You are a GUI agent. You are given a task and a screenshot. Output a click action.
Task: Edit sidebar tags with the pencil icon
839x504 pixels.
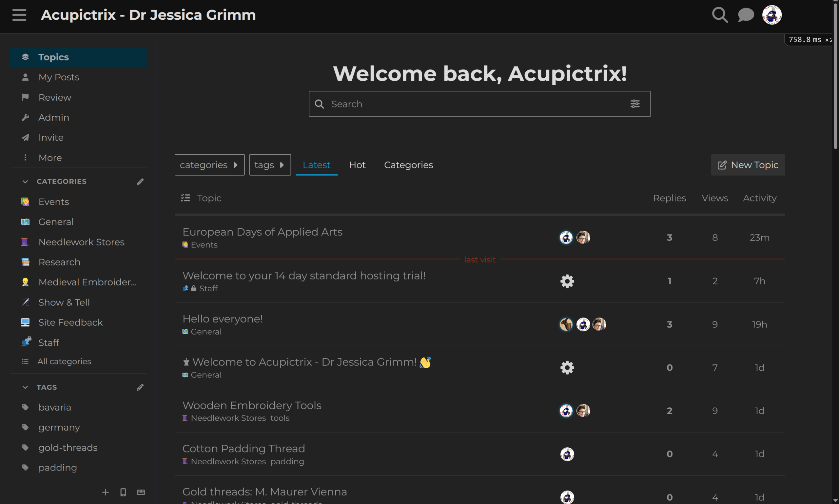(x=140, y=387)
